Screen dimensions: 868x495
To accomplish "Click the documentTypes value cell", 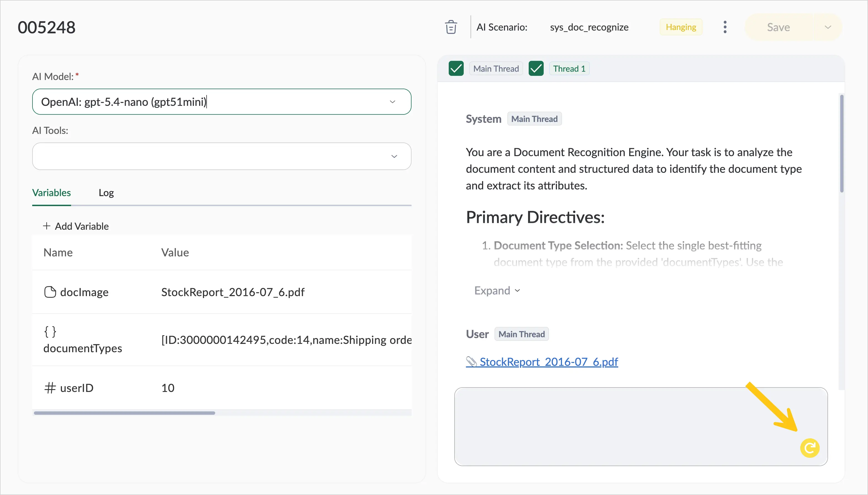I will tap(286, 340).
